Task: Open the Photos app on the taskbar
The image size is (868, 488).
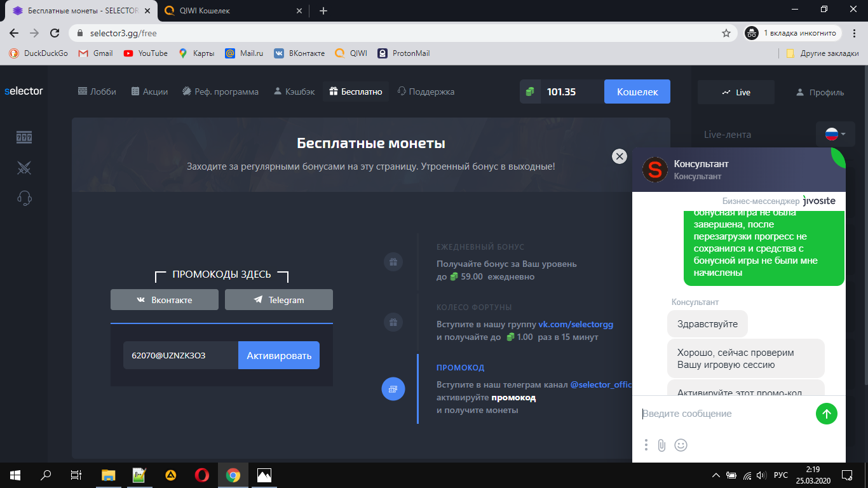Action: point(264,475)
